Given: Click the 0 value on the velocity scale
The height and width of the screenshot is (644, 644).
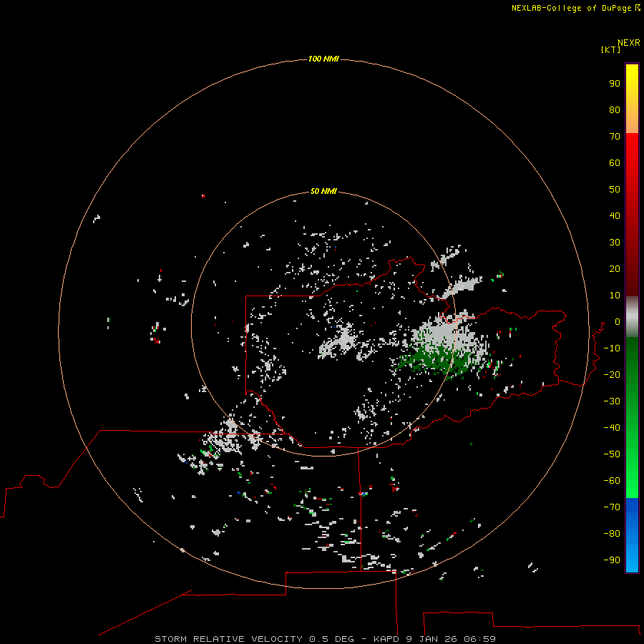Looking at the screenshot, I should pyautogui.click(x=617, y=322).
